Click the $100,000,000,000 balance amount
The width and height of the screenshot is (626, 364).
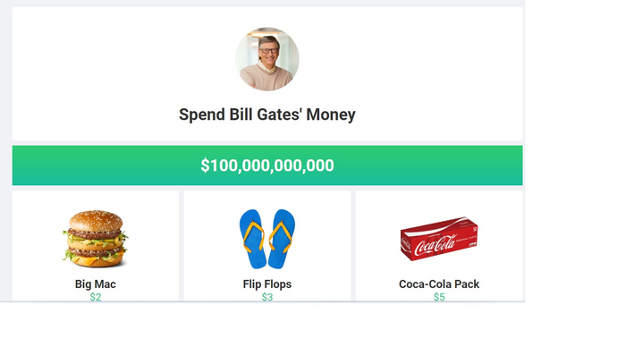coord(266,165)
